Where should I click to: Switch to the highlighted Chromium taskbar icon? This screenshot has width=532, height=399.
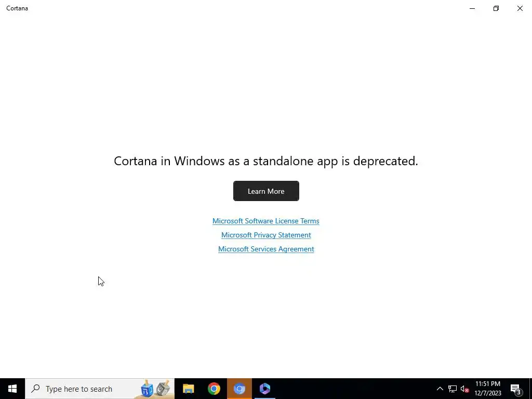point(239,389)
